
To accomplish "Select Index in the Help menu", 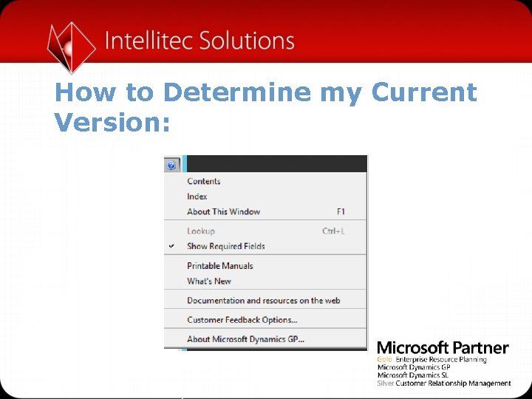I will tap(265, 197).
